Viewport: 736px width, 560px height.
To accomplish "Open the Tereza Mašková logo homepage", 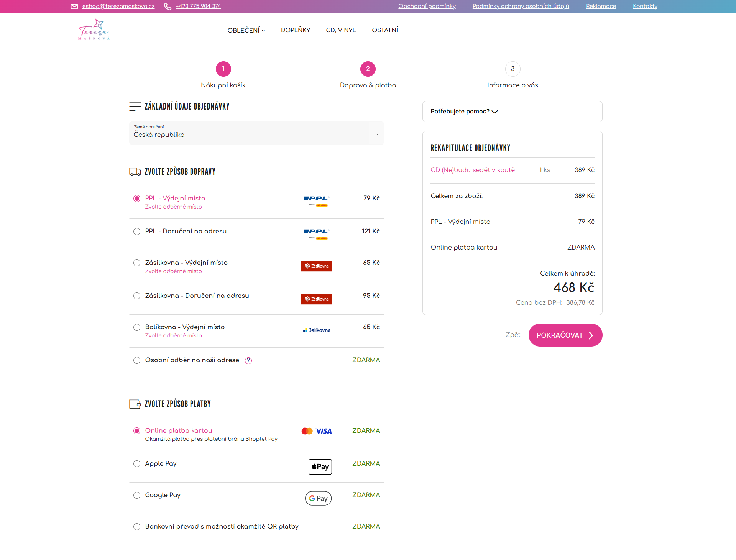I will pos(94,30).
